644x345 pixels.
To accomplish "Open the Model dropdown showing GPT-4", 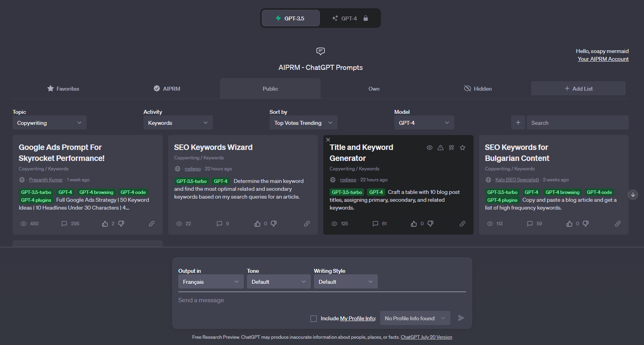I will click(424, 122).
